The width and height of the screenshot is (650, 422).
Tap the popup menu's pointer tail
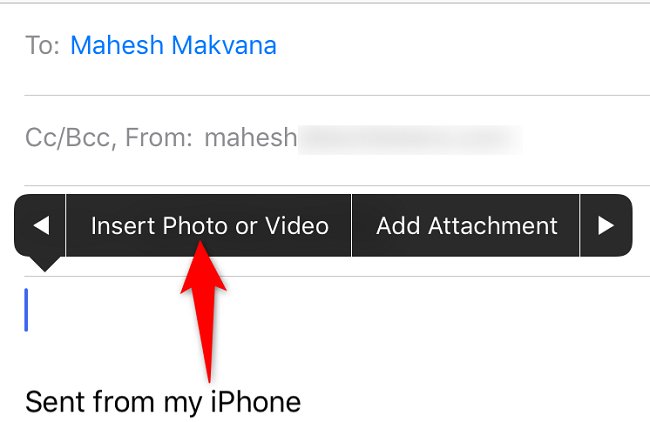(x=44, y=264)
